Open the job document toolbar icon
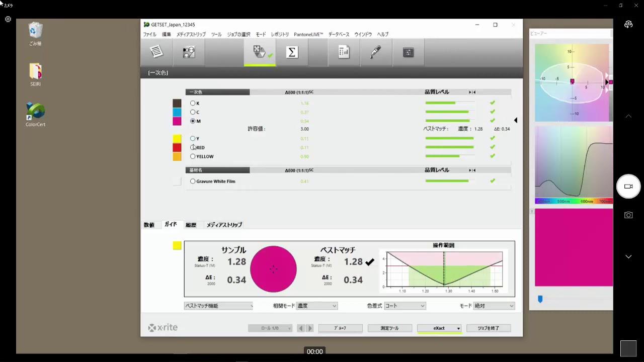This screenshot has height=362, width=644. [x=156, y=52]
